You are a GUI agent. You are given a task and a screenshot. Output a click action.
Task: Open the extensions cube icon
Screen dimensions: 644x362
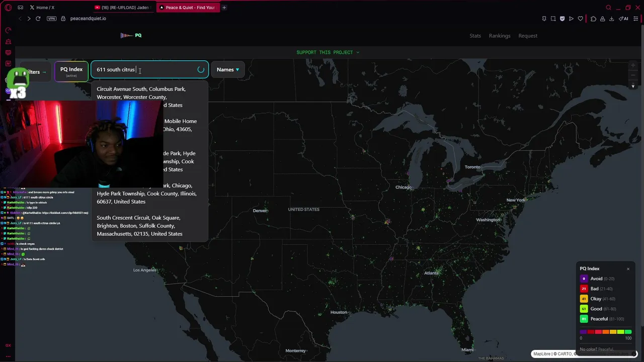(x=593, y=19)
